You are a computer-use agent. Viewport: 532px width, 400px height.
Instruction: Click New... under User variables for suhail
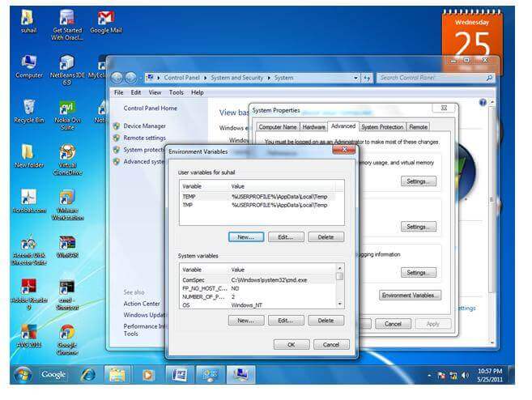coord(245,236)
